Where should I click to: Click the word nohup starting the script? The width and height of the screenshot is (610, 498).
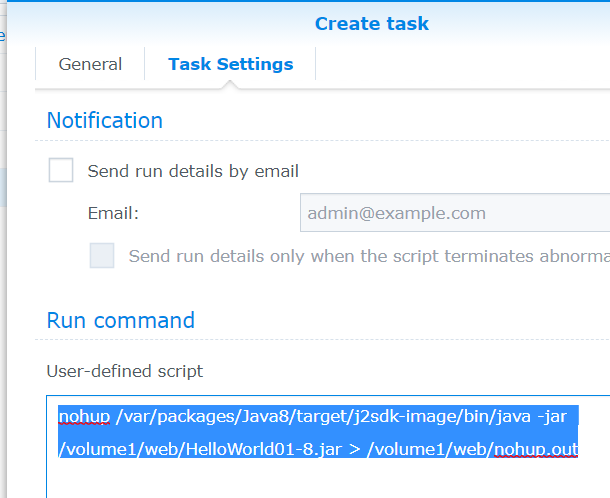81,415
